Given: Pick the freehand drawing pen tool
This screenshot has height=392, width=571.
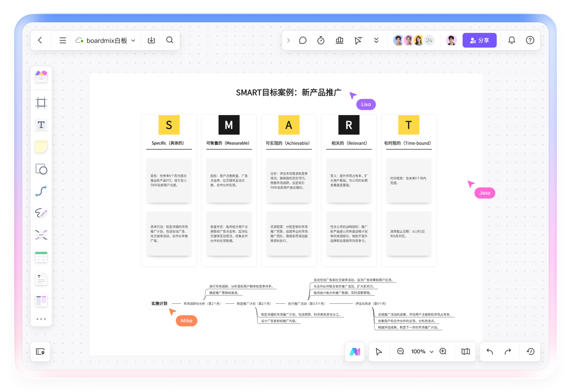Looking at the screenshot, I should (41, 213).
